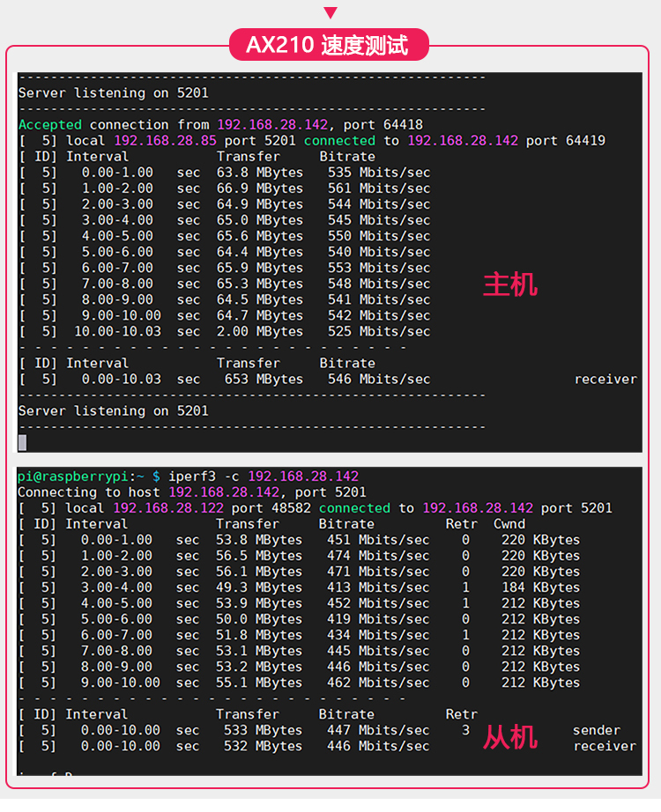The image size is (661, 812).
Task: Click the first "Server listening on 5201" line
Action: tap(114, 93)
